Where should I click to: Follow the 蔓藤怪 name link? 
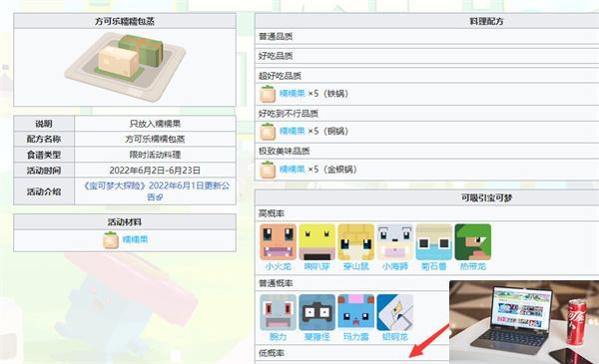coord(316,337)
